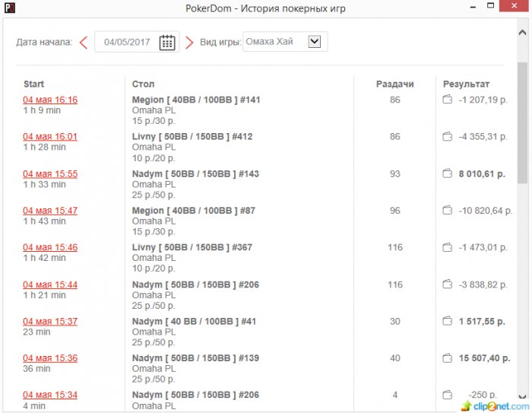
Task: Click the Start column header
Action: click(x=34, y=84)
